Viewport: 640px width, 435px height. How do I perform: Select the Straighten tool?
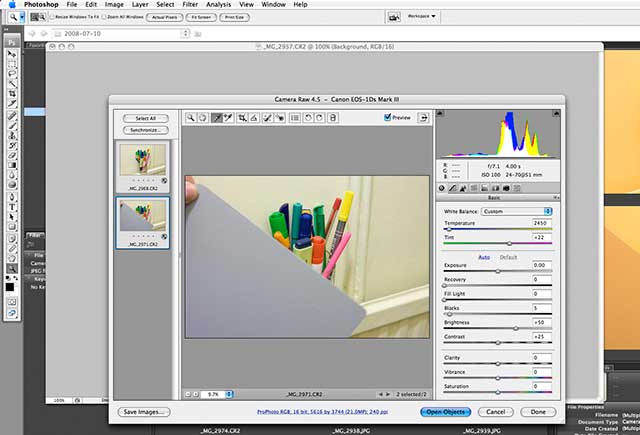[254, 118]
